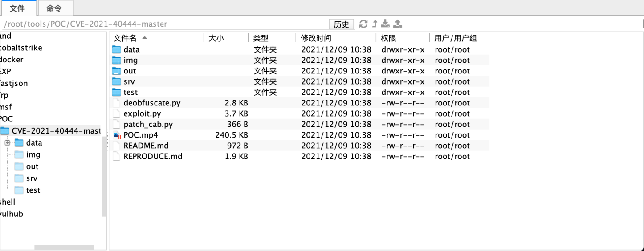Go to parent directory with up-arrow icon
This screenshot has width=644, height=251.
coord(375,24)
